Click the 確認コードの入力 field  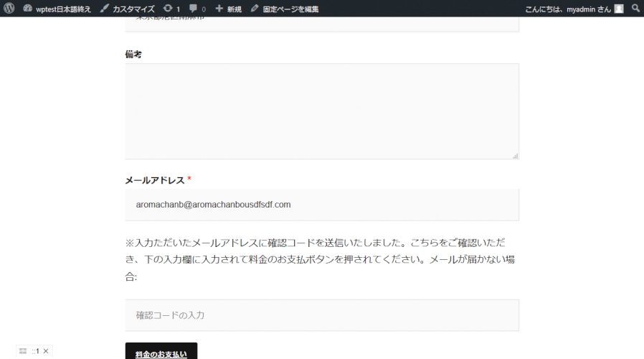click(322, 315)
